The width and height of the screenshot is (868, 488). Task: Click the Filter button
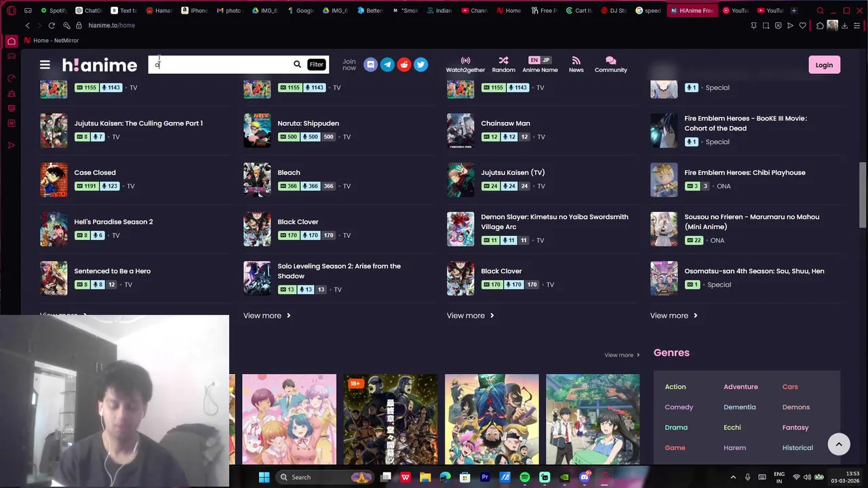(317, 64)
